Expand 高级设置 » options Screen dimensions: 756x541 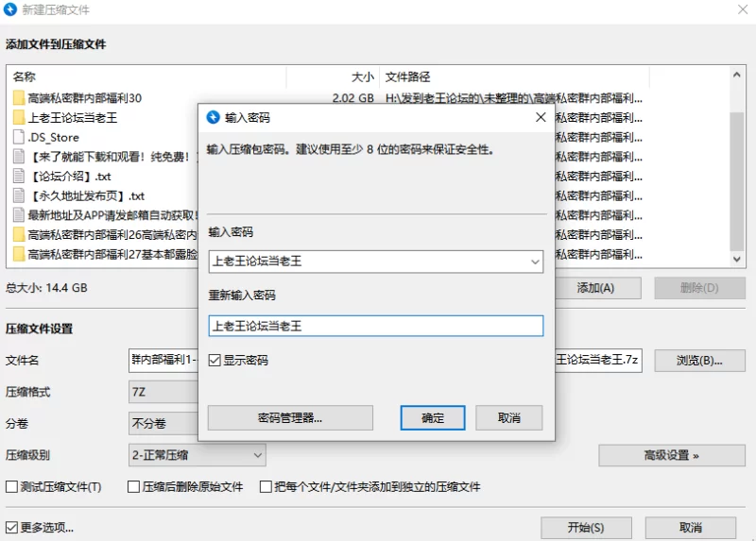click(672, 455)
